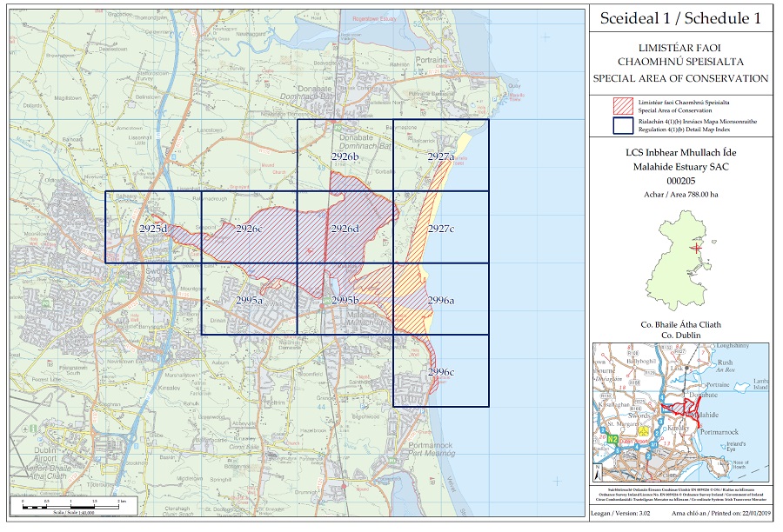The width and height of the screenshot is (783, 532).
Task: Select detail map index label 2927c
Action: pos(441,229)
